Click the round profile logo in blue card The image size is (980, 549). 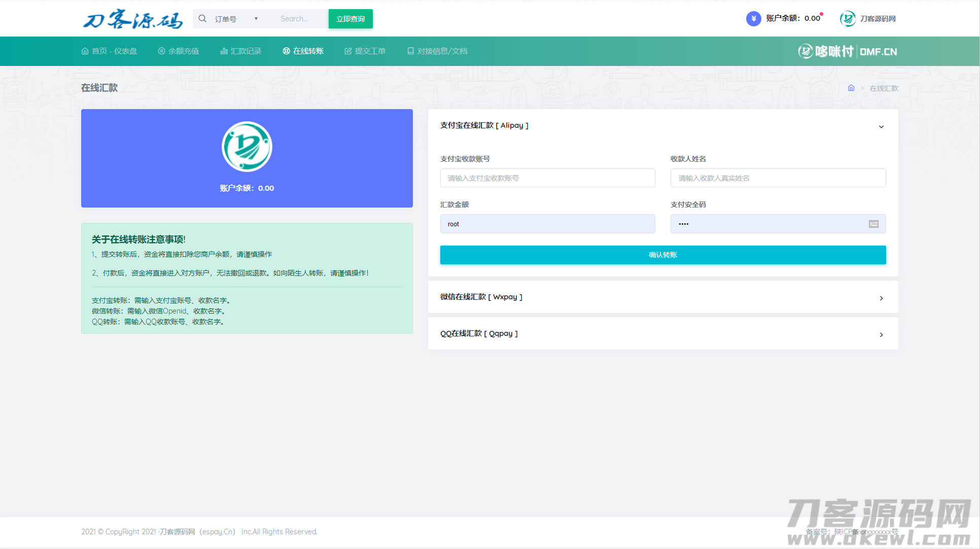click(x=247, y=147)
